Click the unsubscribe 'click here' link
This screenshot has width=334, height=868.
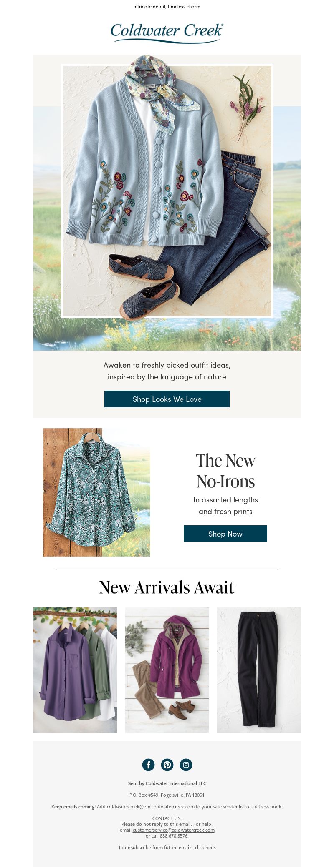(205, 848)
